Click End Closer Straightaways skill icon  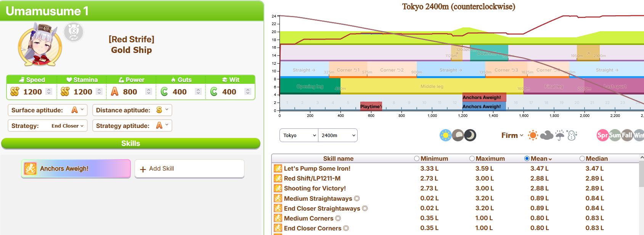tap(278, 208)
